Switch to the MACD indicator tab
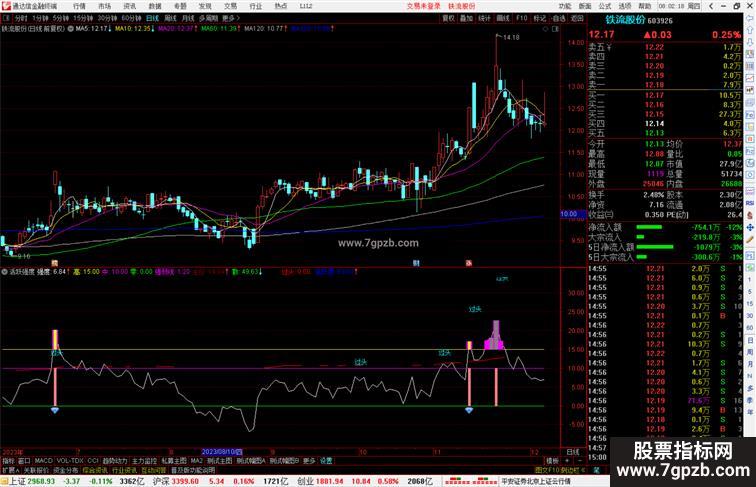This screenshot has width=756, height=487. [x=43, y=461]
